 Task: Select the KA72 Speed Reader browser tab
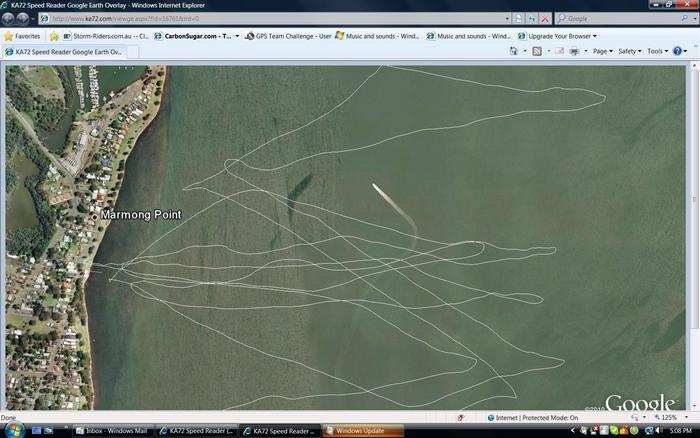tap(65, 51)
